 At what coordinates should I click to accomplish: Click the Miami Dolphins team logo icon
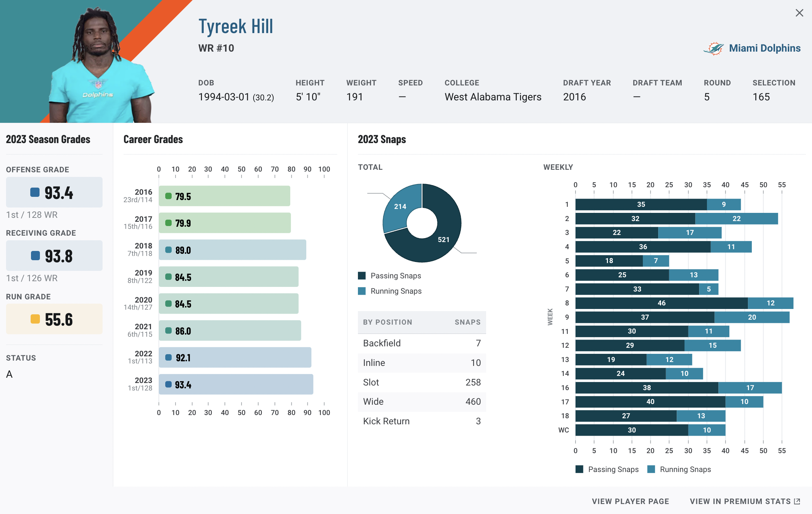pyautogui.click(x=713, y=48)
